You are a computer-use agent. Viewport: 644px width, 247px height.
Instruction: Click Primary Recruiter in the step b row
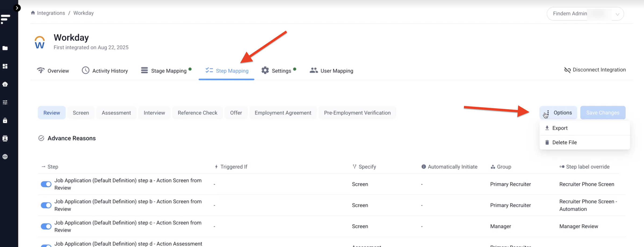[x=510, y=205]
